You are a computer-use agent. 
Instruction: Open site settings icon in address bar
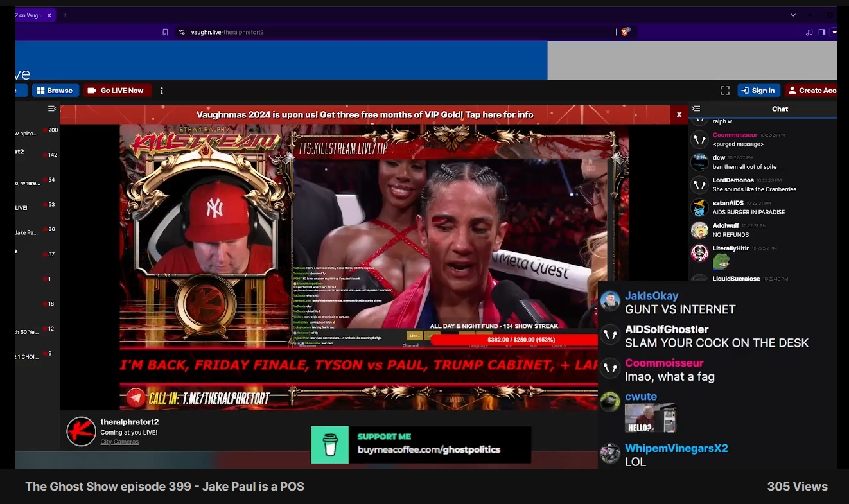182,32
